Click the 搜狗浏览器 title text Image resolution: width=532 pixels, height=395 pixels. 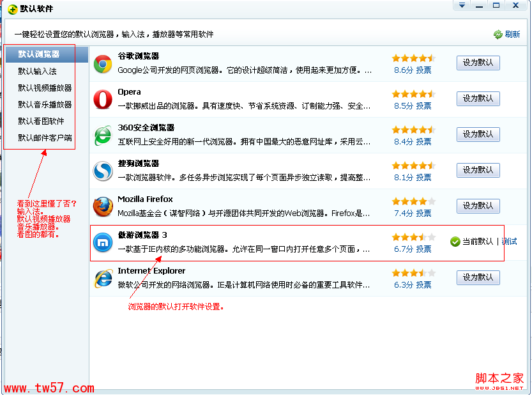[139, 164]
